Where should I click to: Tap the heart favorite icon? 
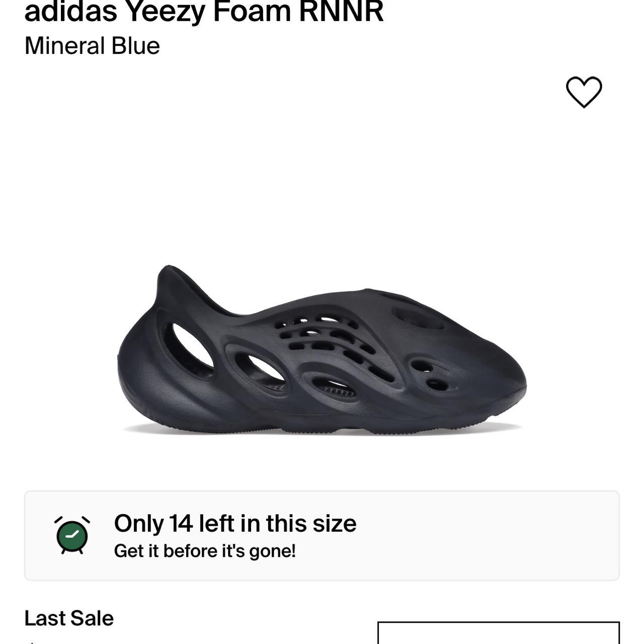[x=584, y=92]
